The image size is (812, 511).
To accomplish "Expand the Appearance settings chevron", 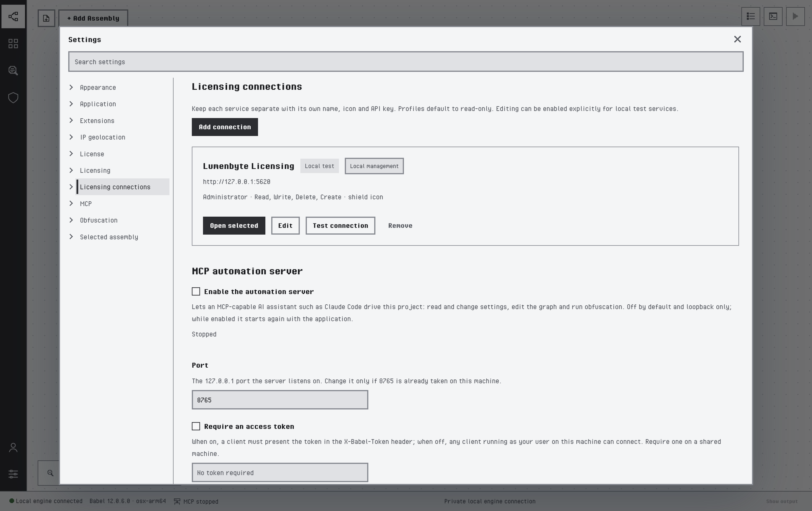I will click(x=71, y=87).
